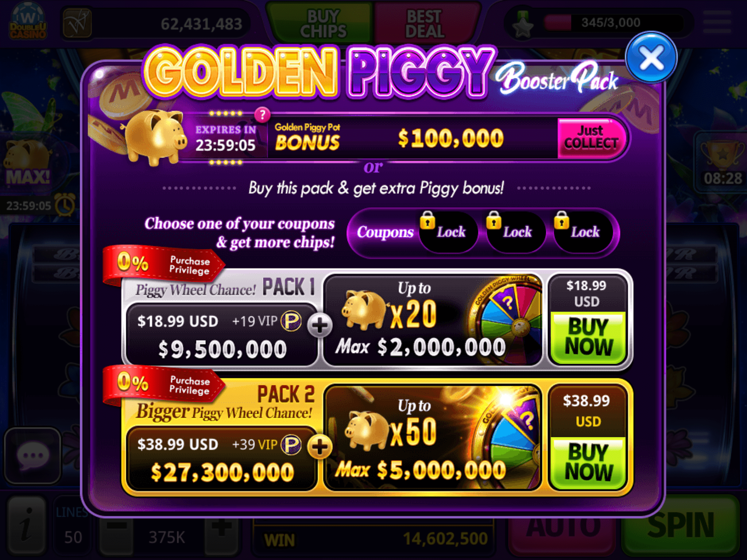Select the third locked coupon slot

tap(583, 232)
